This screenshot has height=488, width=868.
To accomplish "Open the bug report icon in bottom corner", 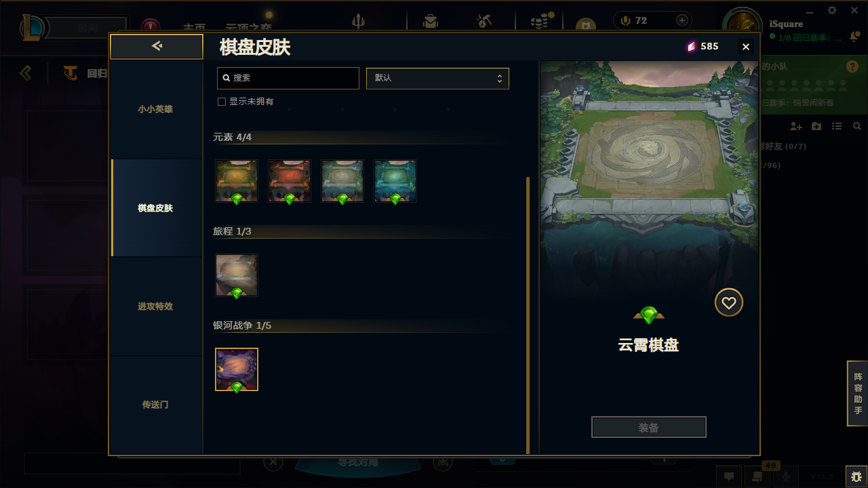I will (x=856, y=476).
